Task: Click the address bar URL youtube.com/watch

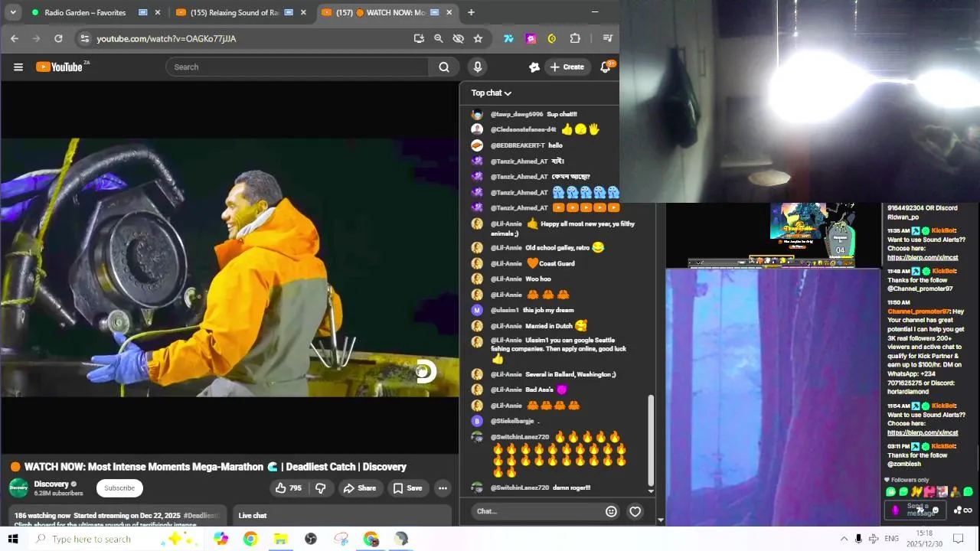Action: click(x=166, y=38)
